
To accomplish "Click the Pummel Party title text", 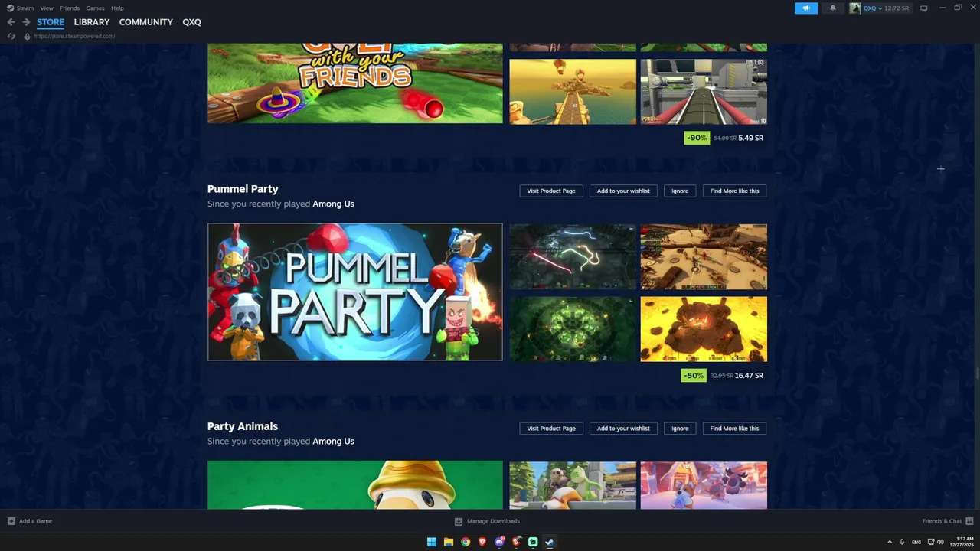I will pos(243,189).
